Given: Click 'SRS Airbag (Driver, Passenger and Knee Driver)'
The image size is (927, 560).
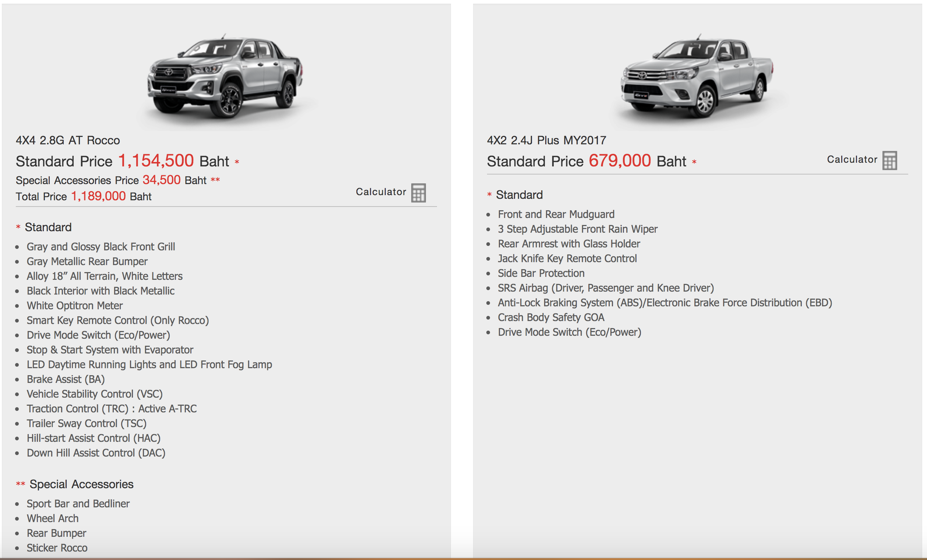Looking at the screenshot, I should pyautogui.click(x=606, y=288).
